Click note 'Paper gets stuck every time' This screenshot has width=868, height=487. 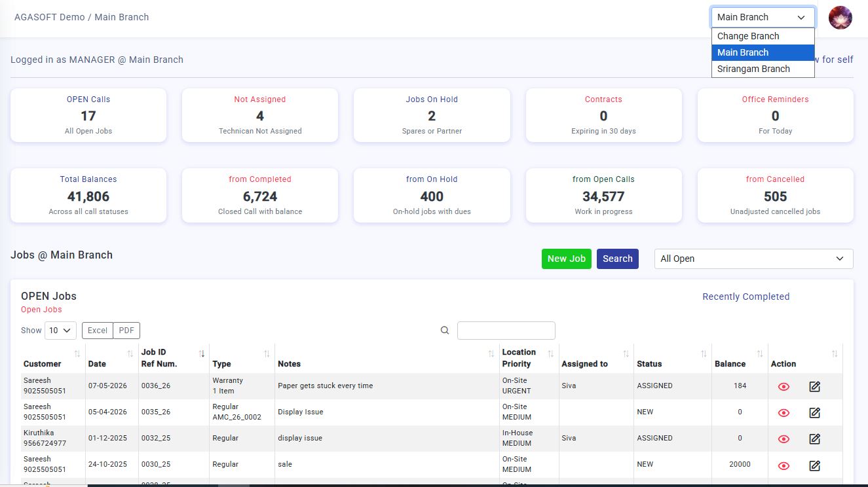[x=326, y=386]
